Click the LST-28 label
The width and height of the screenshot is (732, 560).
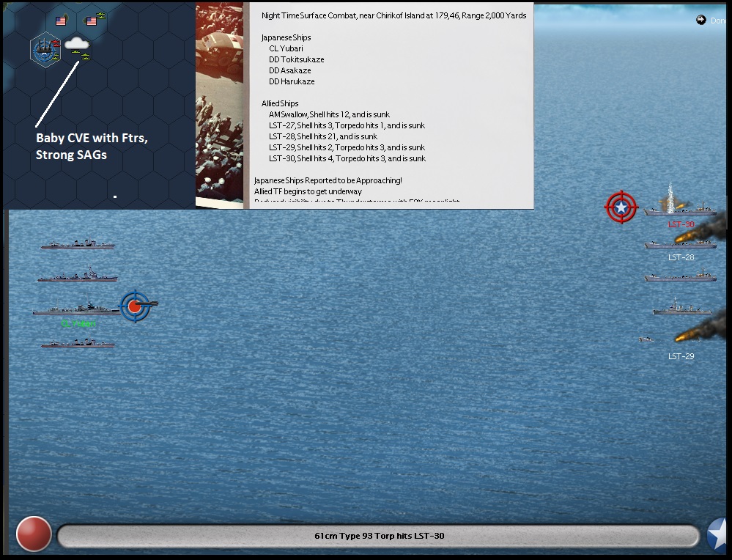coord(681,257)
